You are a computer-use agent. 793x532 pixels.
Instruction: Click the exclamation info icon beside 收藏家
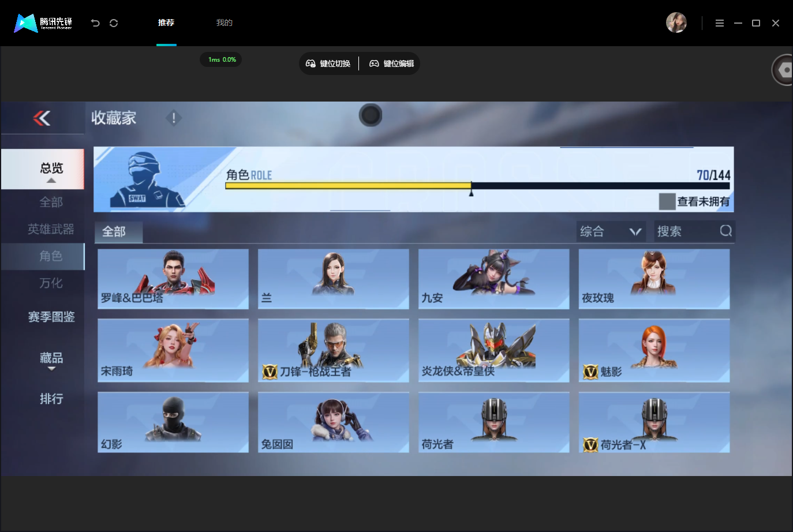174,118
